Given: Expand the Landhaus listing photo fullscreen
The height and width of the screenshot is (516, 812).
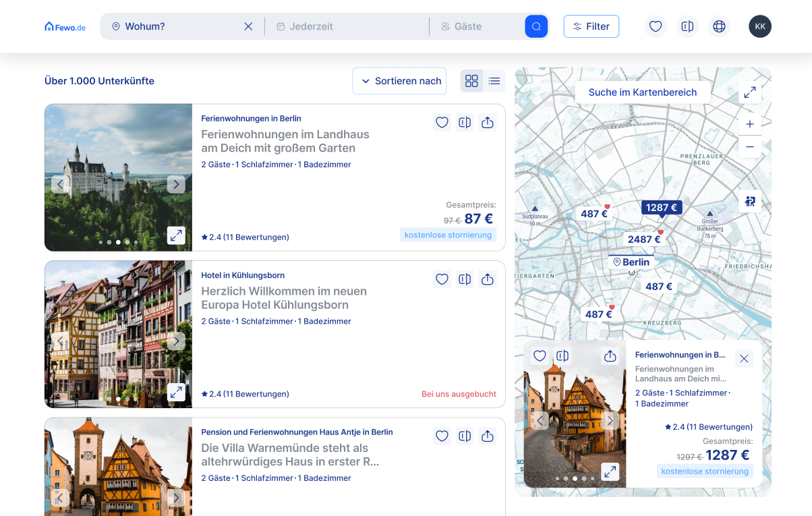Looking at the screenshot, I should (x=176, y=235).
